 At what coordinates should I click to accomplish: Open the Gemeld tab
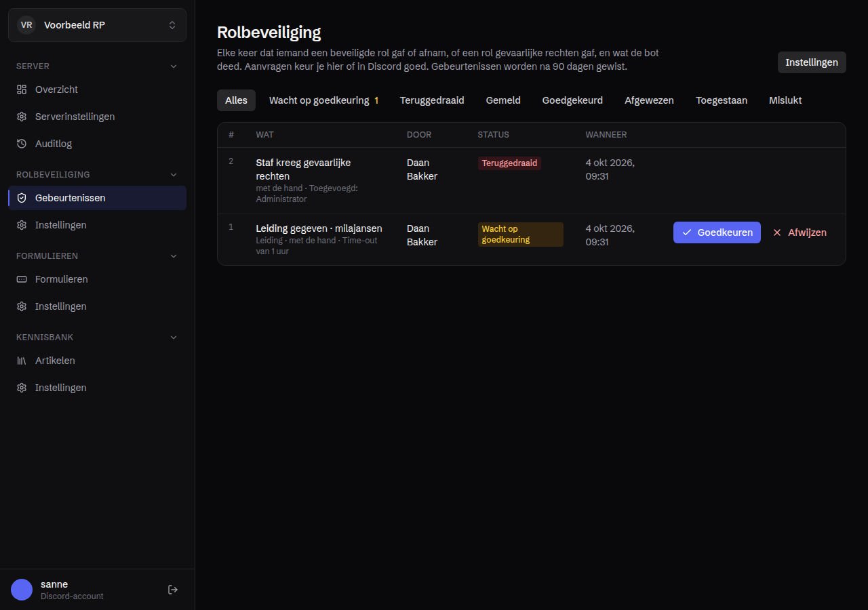tap(503, 100)
